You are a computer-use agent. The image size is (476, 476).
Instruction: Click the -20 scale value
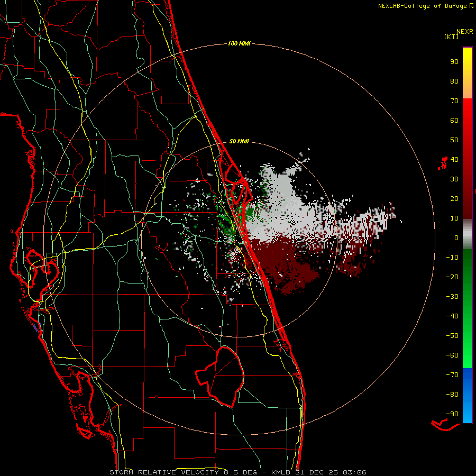point(452,277)
